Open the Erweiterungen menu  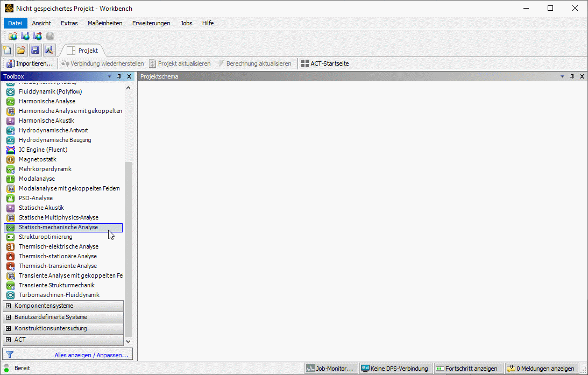tap(151, 23)
